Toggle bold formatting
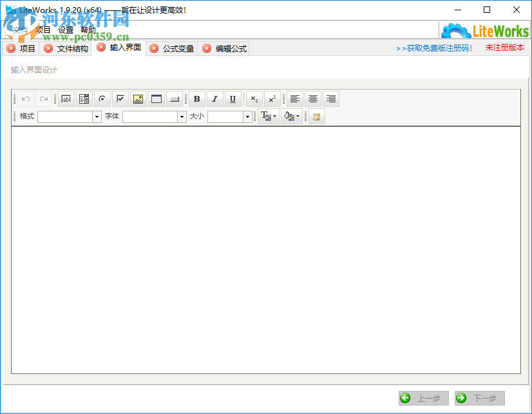Image resolution: width=532 pixels, height=414 pixels. [x=196, y=99]
